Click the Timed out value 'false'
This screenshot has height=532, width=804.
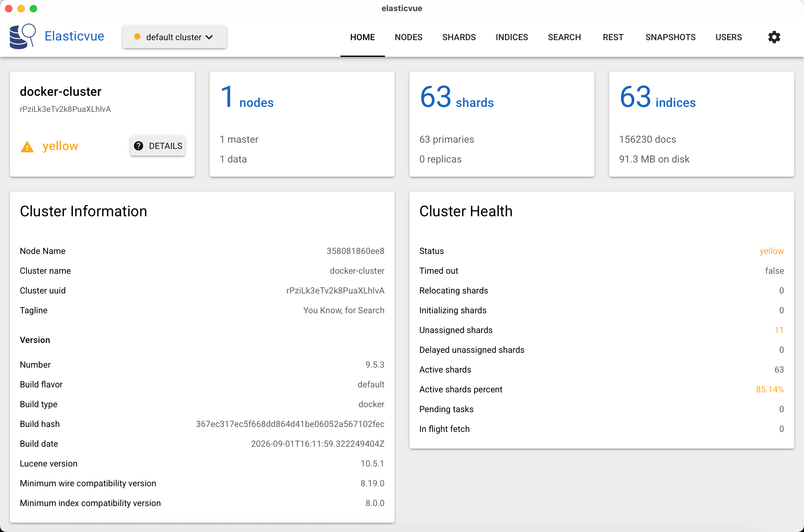tap(774, 271)
